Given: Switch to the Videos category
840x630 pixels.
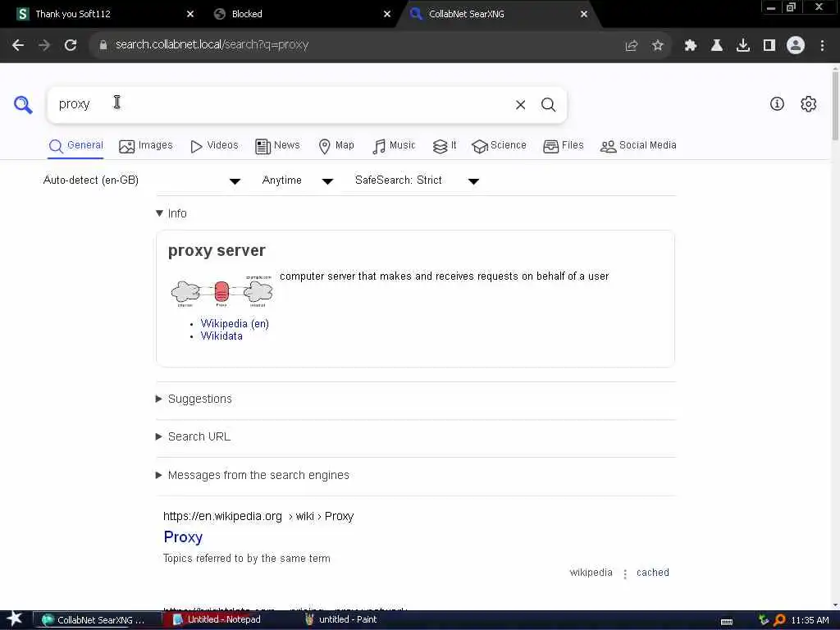Looking at the screenshot, I should click(214, 146).
